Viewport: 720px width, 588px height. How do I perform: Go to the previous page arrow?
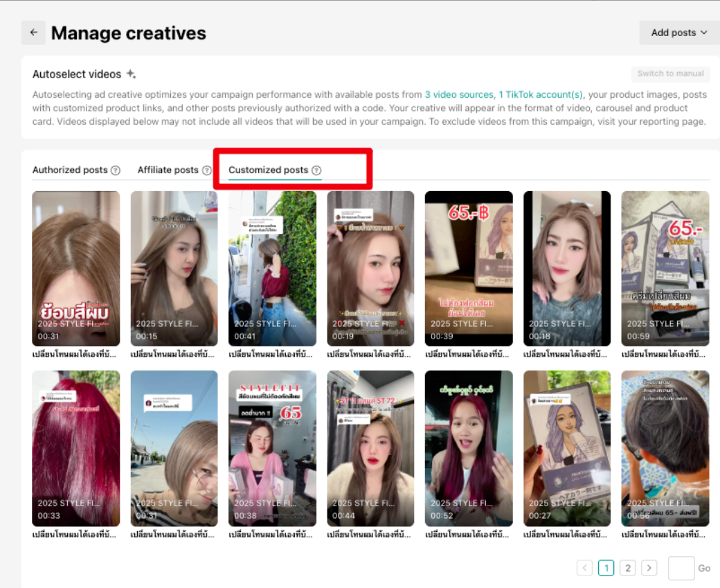pos(585,568)
